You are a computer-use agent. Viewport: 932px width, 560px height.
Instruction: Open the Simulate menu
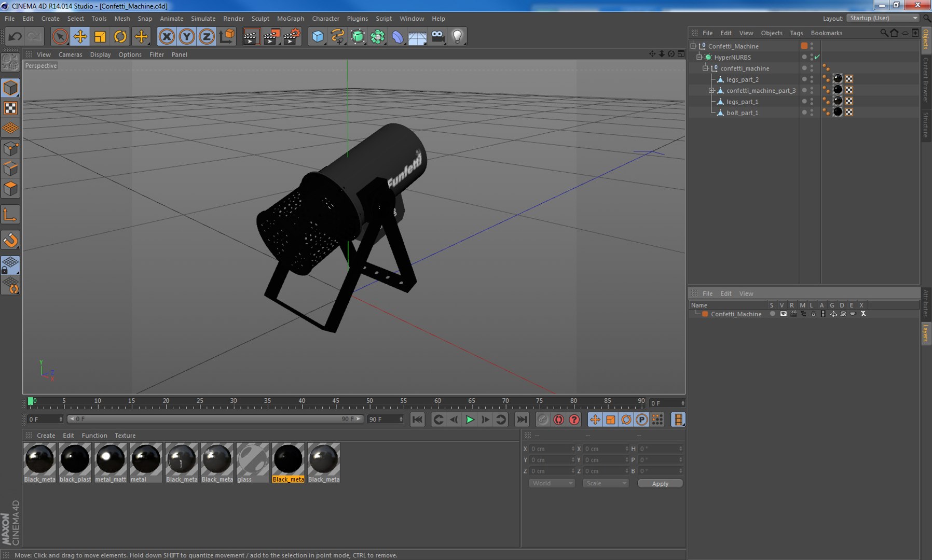(x=203, y=19)
